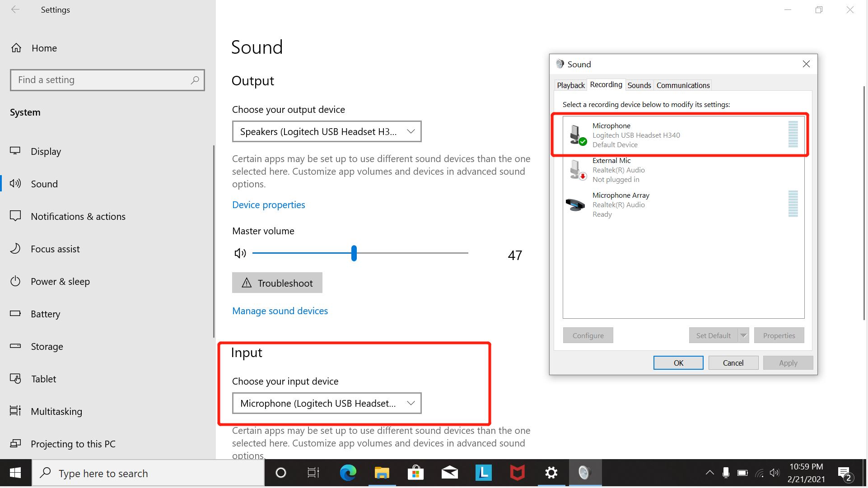Click the speaker icon next to Master volume
Viewport: 868px width, 488px height.
click(x=240, y=253)
